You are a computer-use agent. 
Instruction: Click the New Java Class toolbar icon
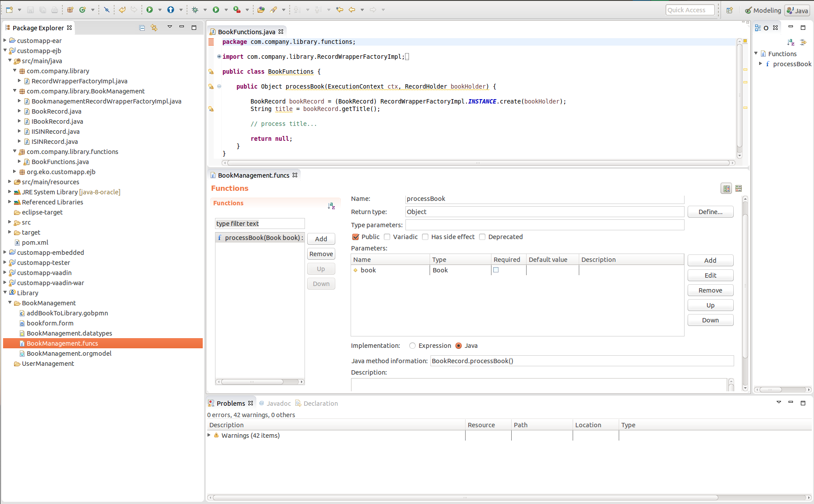click(x=82, y=10)
